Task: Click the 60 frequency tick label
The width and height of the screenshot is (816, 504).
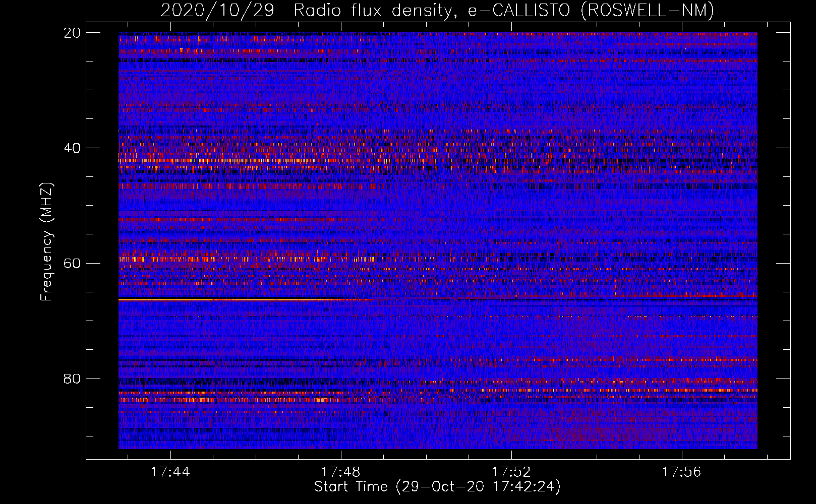Action: point(72,263)
